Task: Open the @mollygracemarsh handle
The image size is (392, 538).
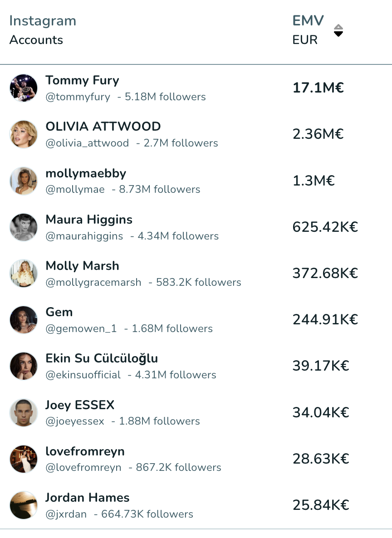Action: coord(93,282)
